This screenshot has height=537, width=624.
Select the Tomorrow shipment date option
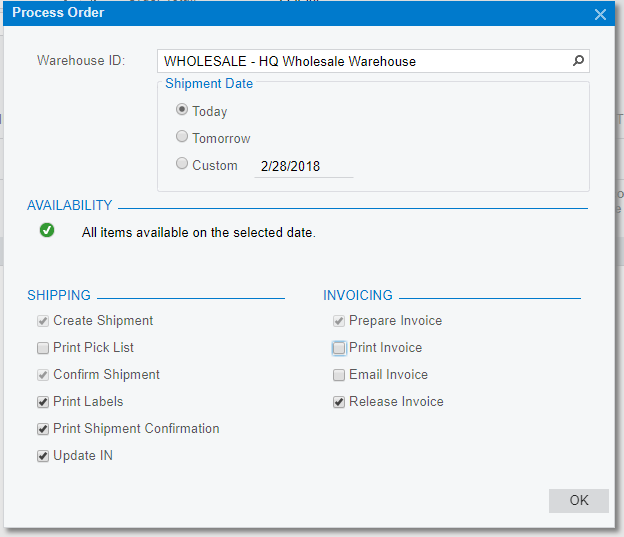pyautogui.click(x=182, y=138)
